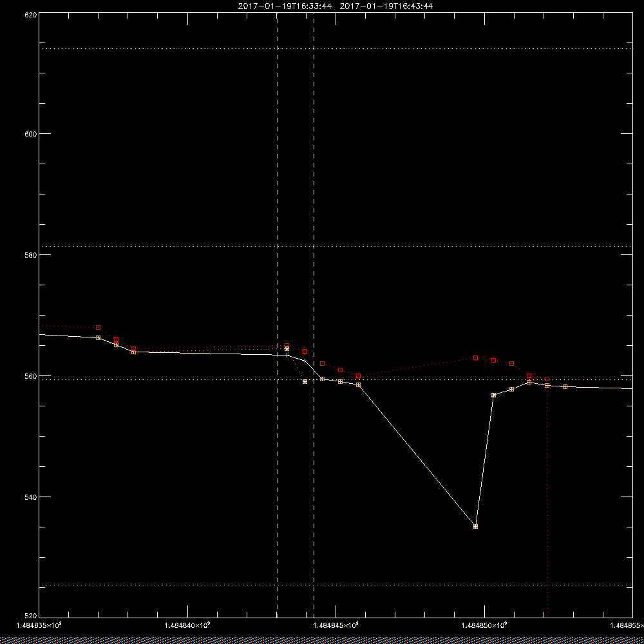Click the 1.484840×10⁹ x-axis label

pyautogui.click(x=187, y=625)
